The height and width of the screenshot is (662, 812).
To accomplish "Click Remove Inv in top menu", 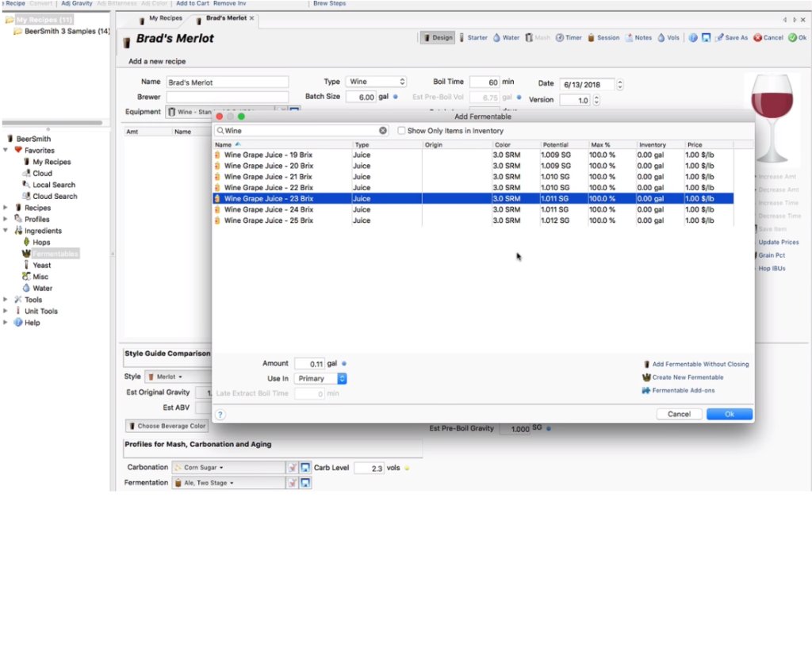I will tap(229, 3).
